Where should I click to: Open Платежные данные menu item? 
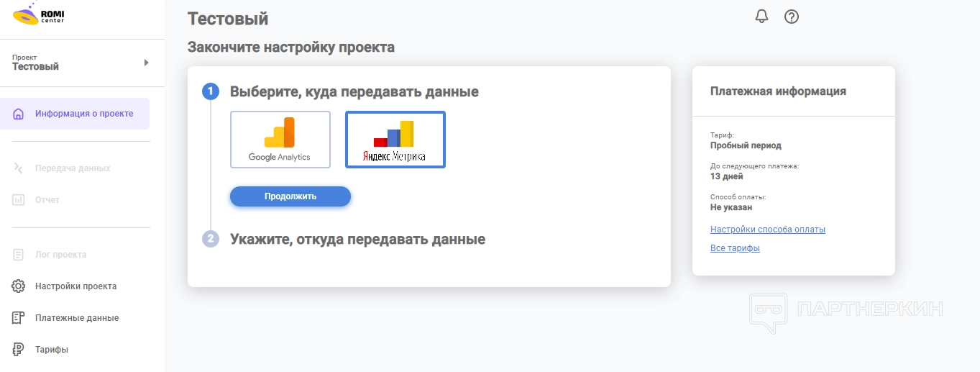click(x=77, y=318)
